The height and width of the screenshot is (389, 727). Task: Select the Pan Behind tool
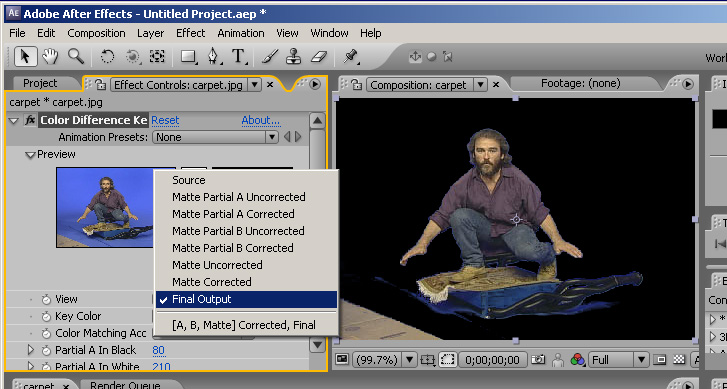coord(157,57)
